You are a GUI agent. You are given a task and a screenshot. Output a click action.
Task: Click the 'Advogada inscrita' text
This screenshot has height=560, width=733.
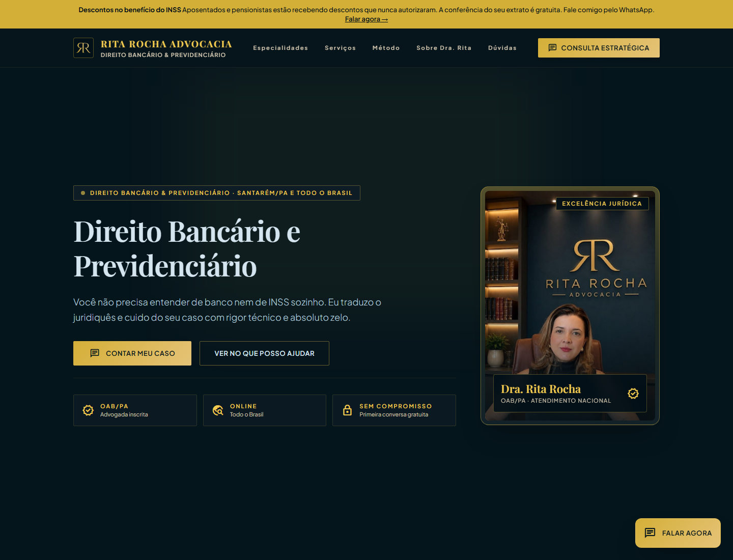[x=124, y=414]
